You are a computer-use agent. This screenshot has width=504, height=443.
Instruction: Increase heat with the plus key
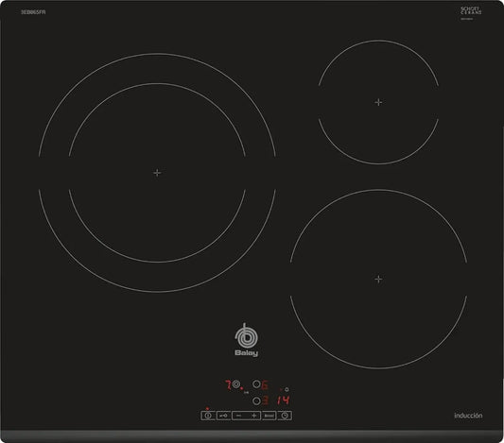click(x=254, y=416)
